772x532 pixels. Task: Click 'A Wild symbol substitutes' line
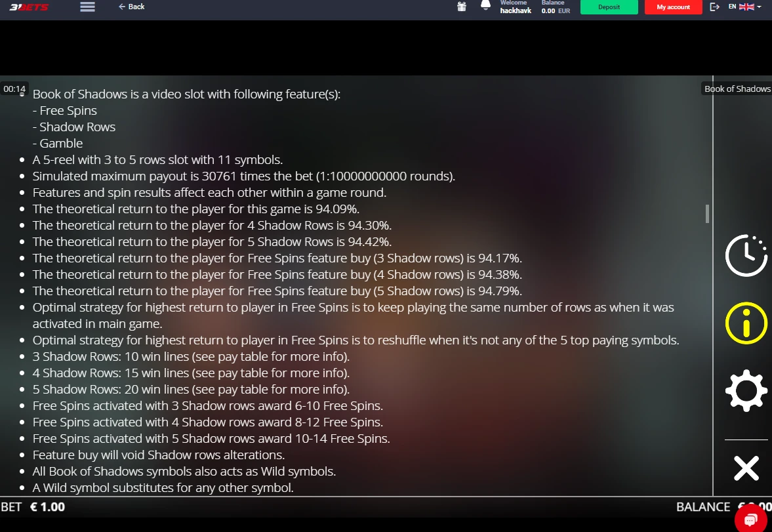[x=163, y=487]
